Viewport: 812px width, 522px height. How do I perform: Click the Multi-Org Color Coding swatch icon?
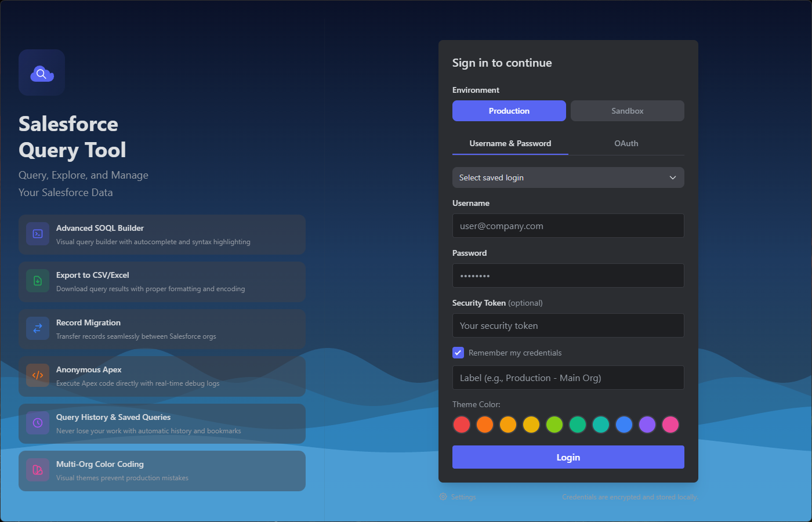tap(38, 470)
